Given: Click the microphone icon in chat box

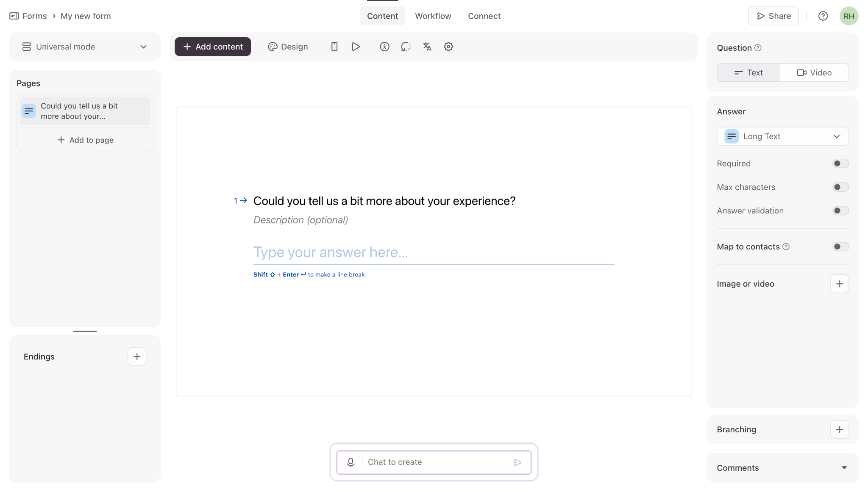Looking at the screenshot, I should point(351,462).
